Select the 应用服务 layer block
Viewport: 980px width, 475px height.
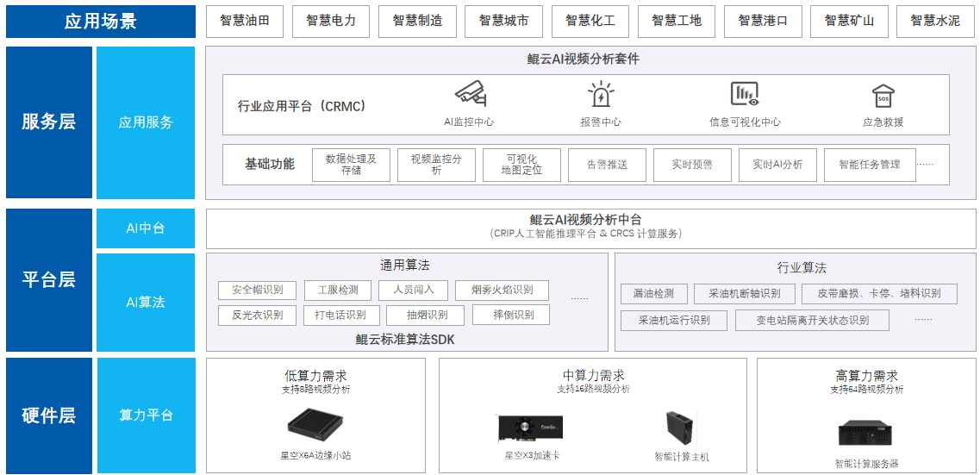pos(146,122)
